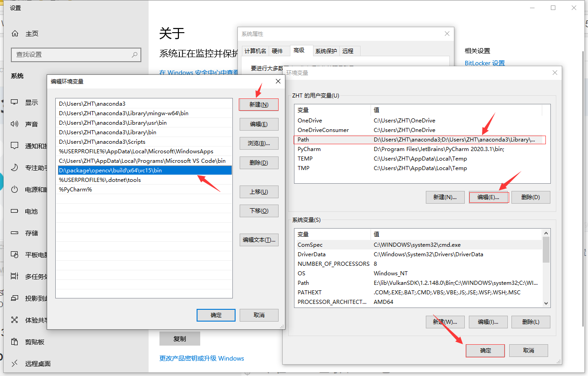Open the Home (主页) settings icon
Image resolution: width=588 pixels, height=376 pixels.
(15, 34)
